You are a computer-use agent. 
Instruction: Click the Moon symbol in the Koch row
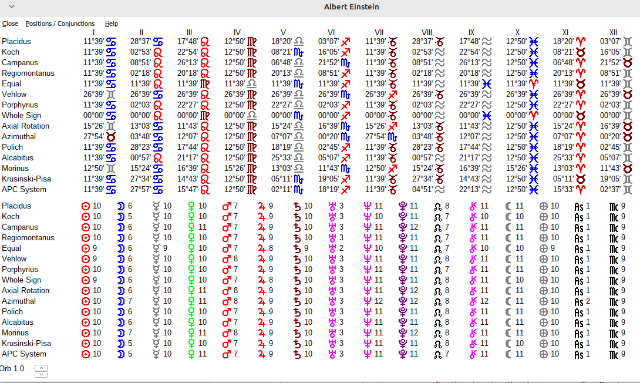click(121, 217)
